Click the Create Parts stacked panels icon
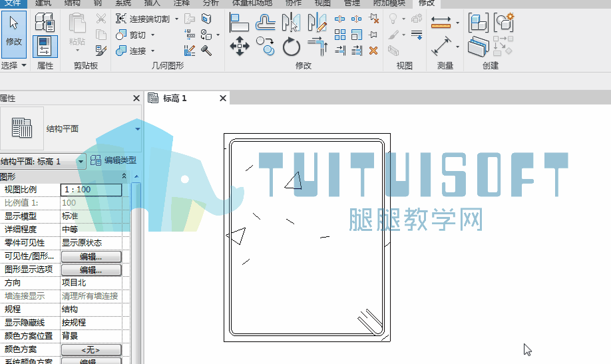Screen dimensions: 611x364 click(478, 47)
